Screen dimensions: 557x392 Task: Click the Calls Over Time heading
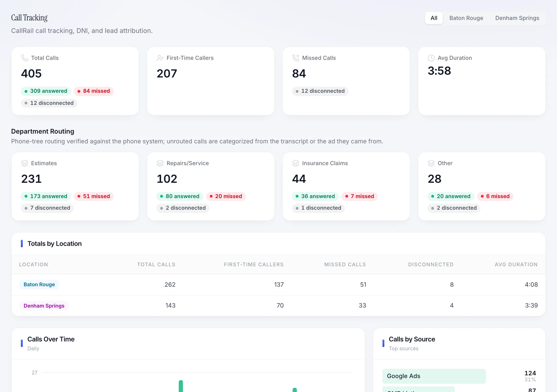point(51,339)
